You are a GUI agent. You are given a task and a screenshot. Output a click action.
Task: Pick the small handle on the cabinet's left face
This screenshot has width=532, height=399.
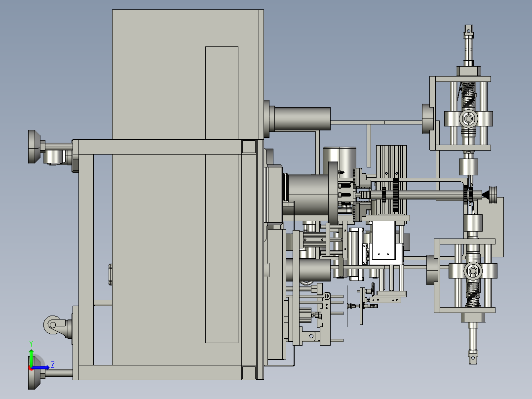(110, 274)
